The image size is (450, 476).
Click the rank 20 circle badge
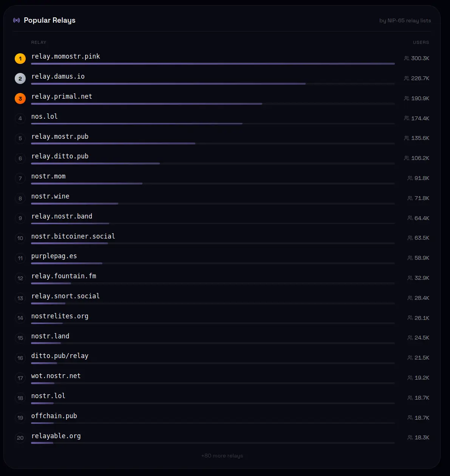[20, 438]
